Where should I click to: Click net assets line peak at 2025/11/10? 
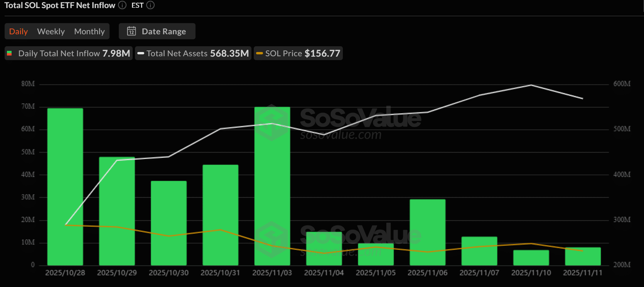(x=531, y=85)
